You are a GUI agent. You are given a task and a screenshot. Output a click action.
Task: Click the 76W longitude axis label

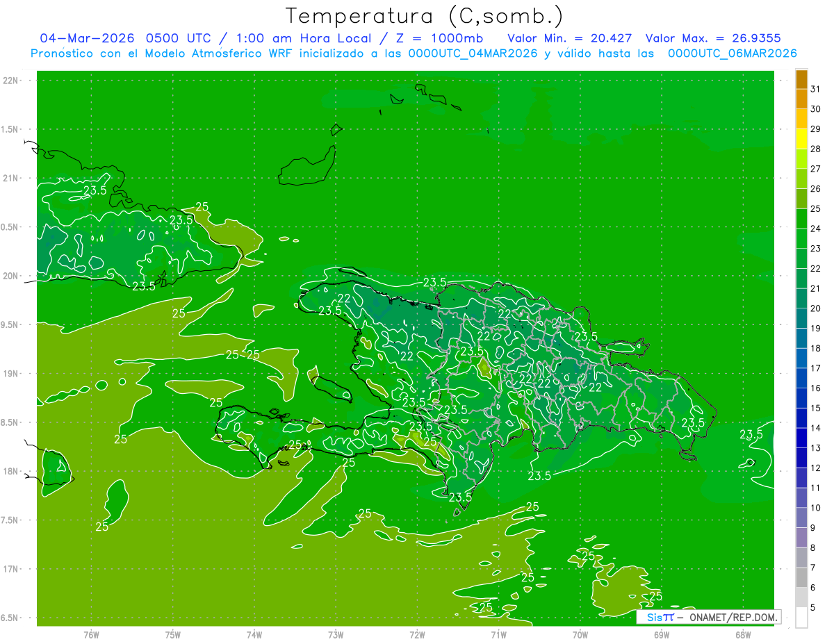click(91, 634)
